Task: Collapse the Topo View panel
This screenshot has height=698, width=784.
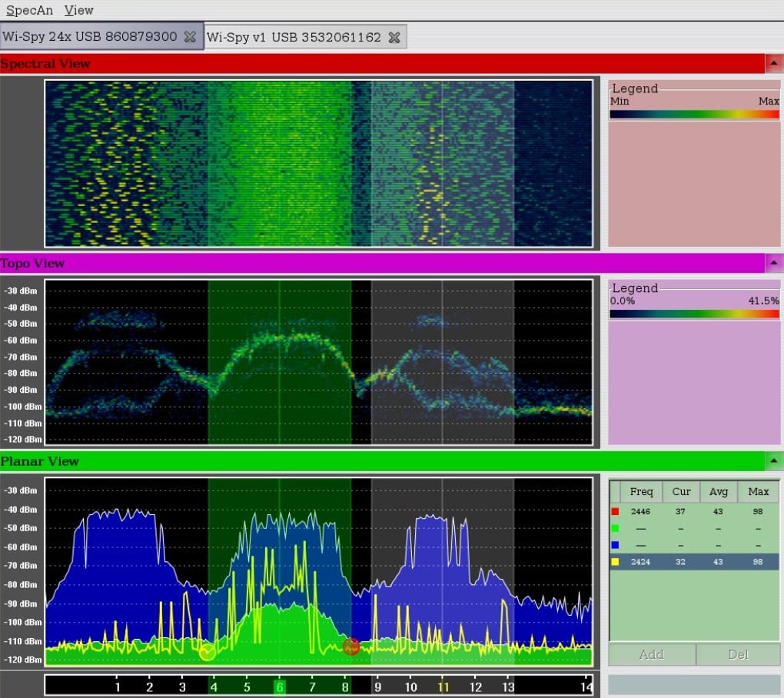Action: pyautogui.click(x=774, y=263)
